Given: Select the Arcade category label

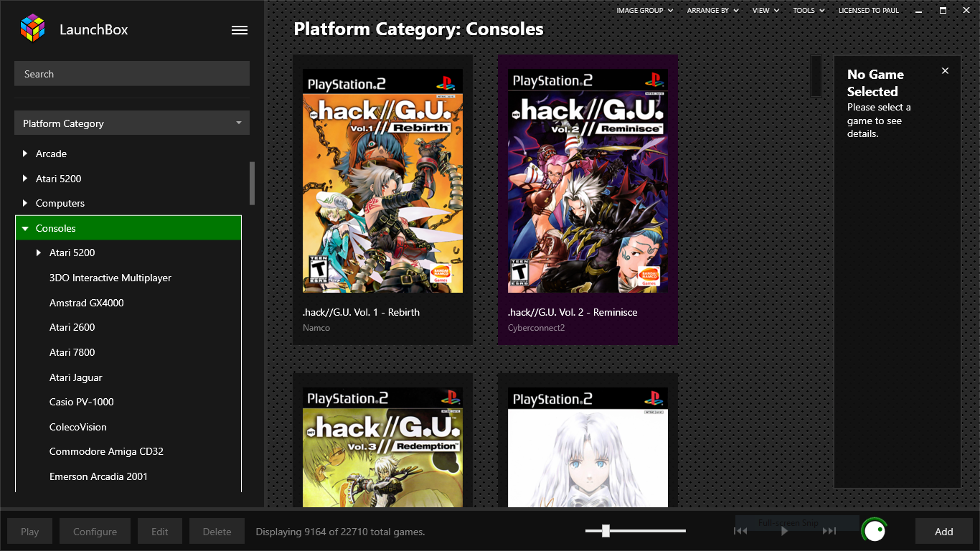Looking at the screenshot, I should [52, 154].
